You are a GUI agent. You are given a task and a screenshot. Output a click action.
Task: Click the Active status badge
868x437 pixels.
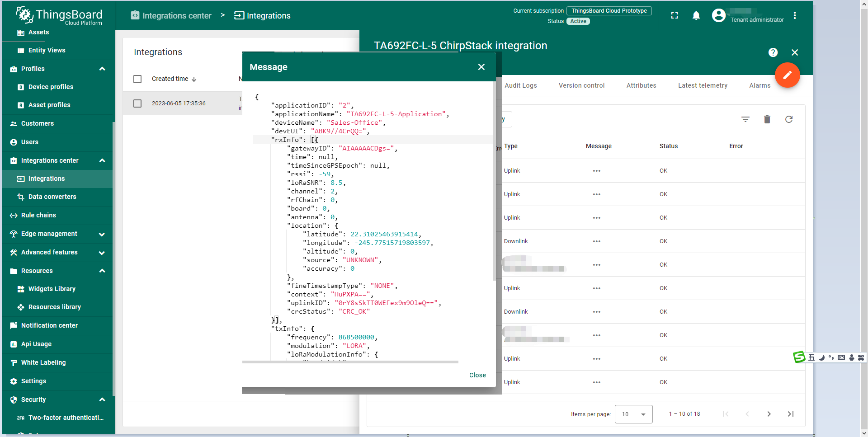click(578, 21)
